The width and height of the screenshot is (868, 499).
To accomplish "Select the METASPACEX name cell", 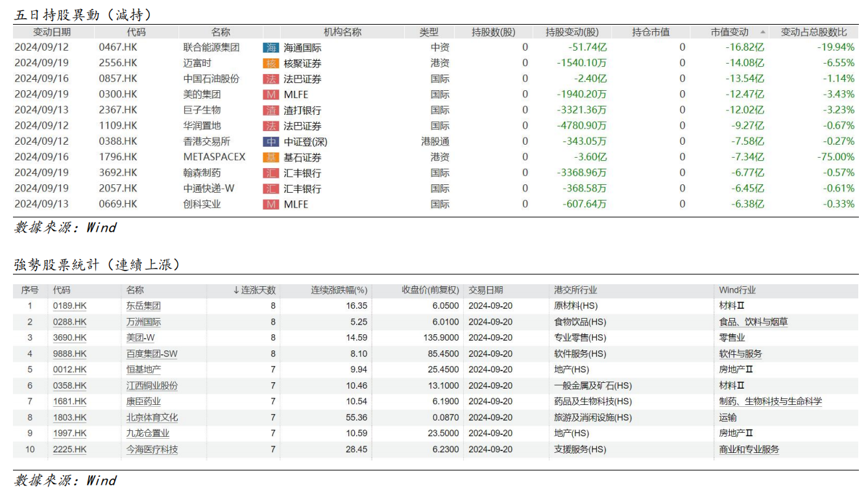I will pos(215,157).
